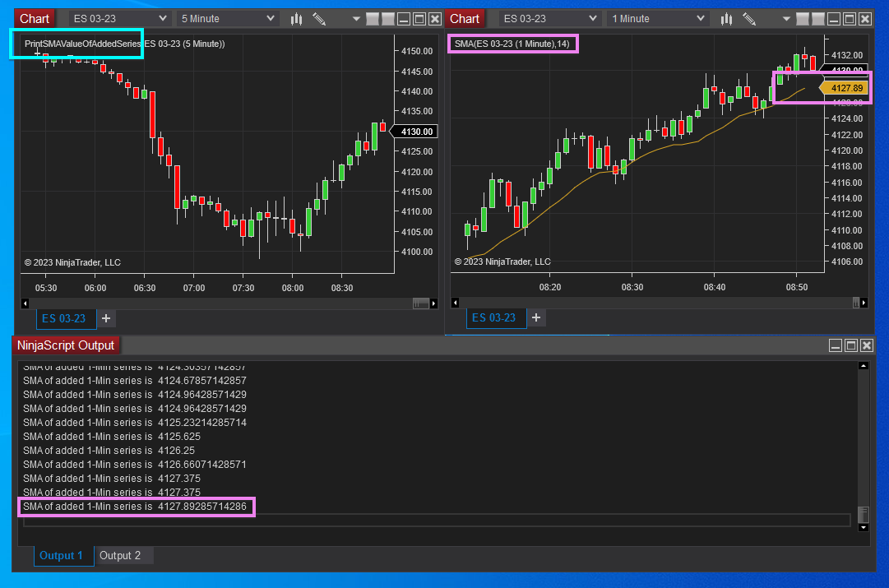This screenshot has width=889, height=588.
Task: Click the 4130.00 price marker on 5 Minute chart
Action: (414, 132)
